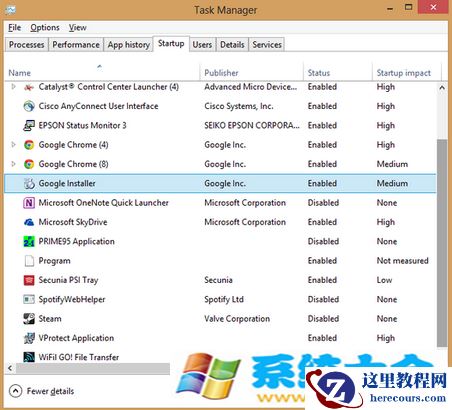
Task: Sort by the Name column header
Action: click(x=102, y=73)
